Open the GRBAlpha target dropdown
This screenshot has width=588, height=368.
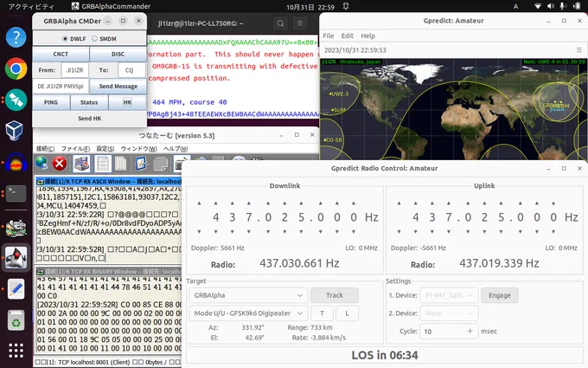click(248, 295)
